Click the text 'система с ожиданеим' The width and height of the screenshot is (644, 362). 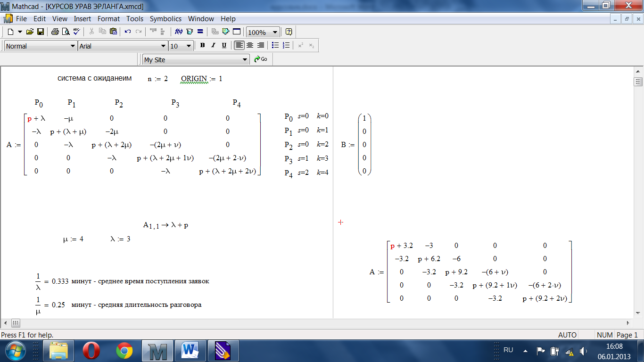(x=95, y=78)
